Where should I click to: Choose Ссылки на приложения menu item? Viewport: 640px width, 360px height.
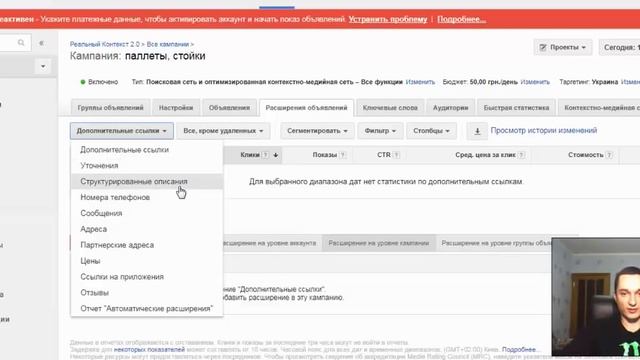147,277
